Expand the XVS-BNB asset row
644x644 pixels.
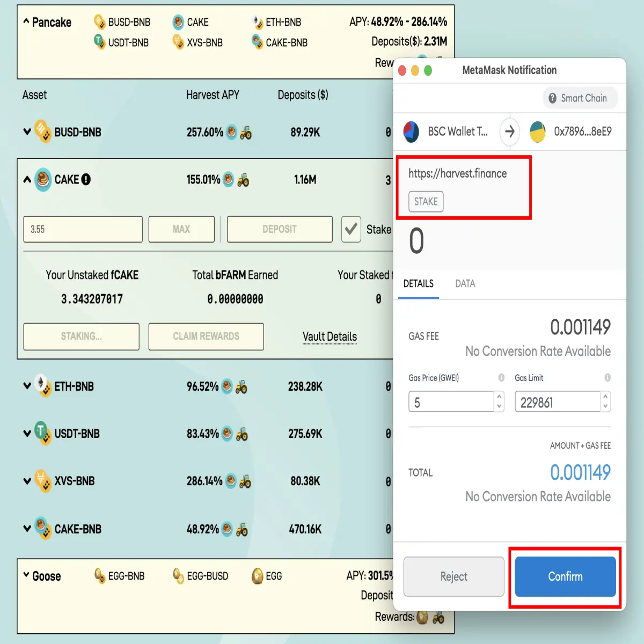click(x=27, y=481)
